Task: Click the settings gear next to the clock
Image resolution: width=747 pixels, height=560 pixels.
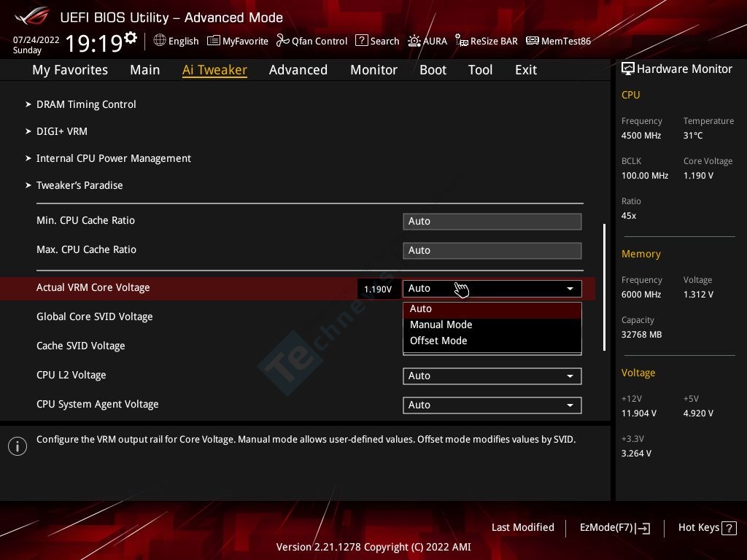Action: [131, 37]
